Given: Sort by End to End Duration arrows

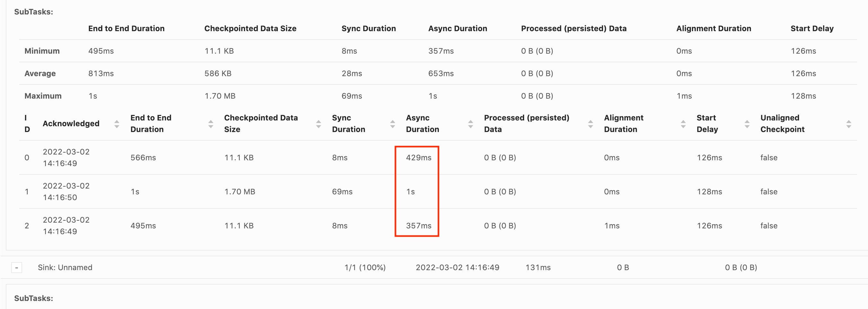Looking at the screenshot, I should click(x=211, y=124).
